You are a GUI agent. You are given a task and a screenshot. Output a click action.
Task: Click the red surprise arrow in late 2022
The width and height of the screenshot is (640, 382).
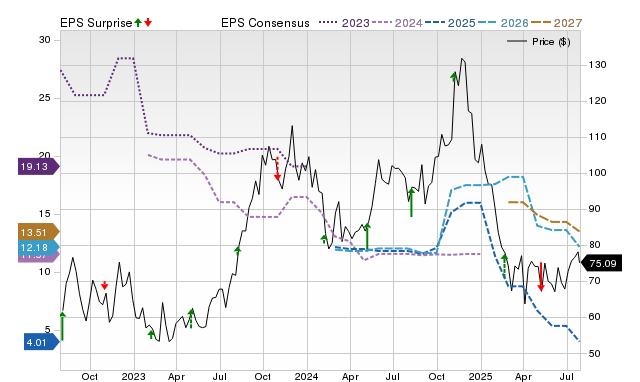pos(104,285)
